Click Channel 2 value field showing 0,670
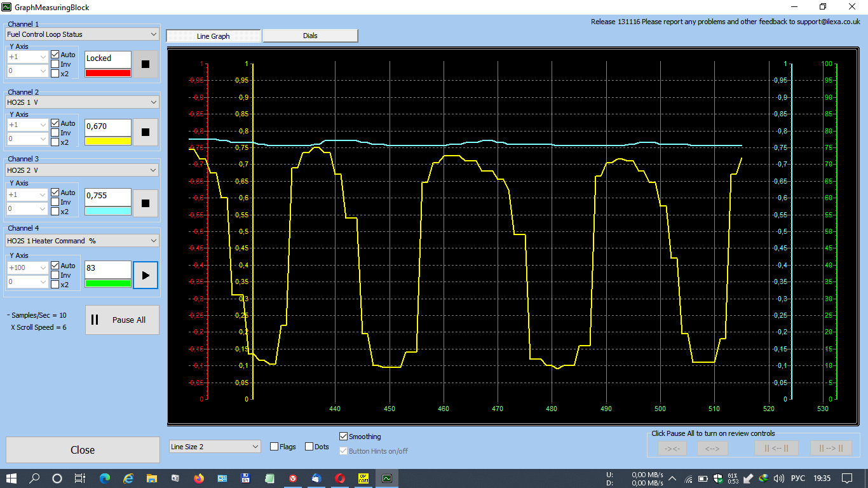 point(108,128)
